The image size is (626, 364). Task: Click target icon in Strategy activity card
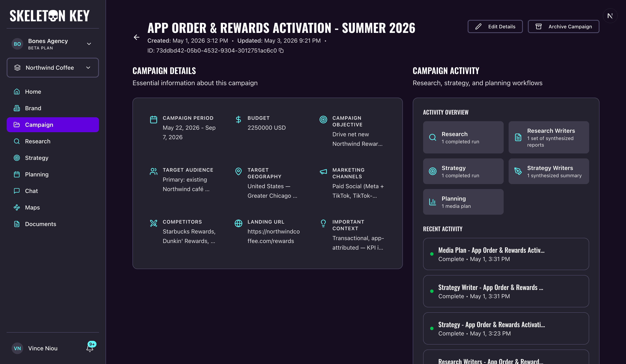pos(433,171)
